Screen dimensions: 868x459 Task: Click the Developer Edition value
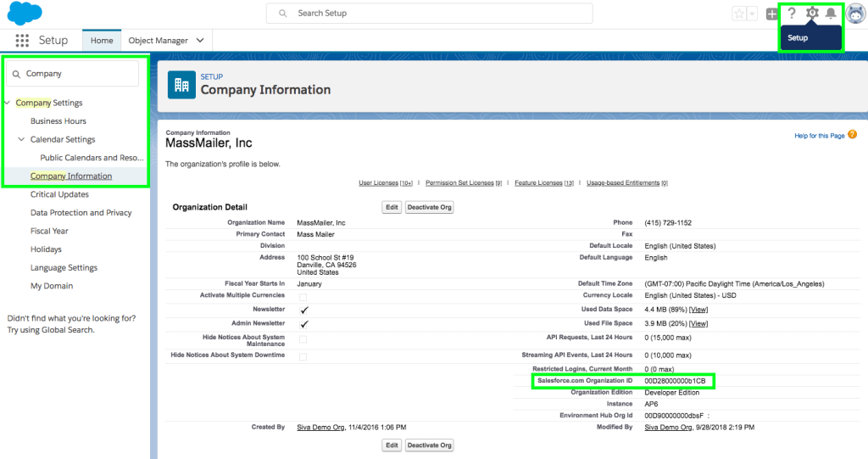(671, 393)
